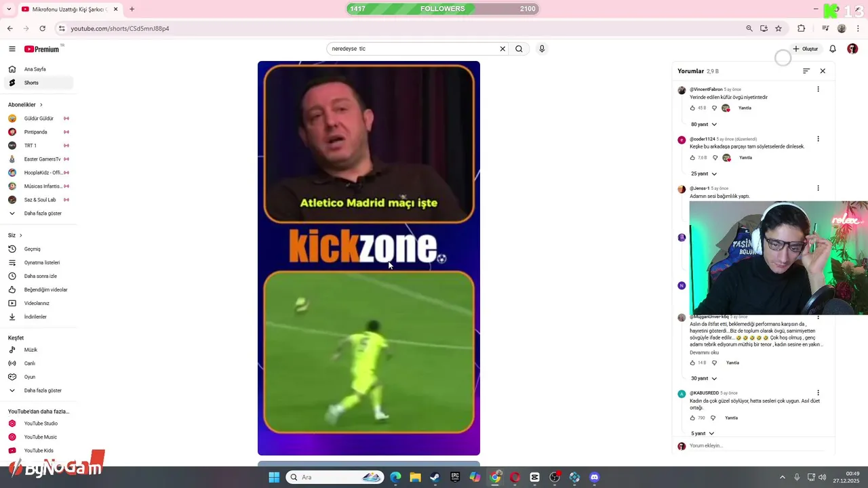Open the YouTube hamburger guide menu
This screenshot has width=868, height=488.
pyautogui.click(x=12, y=49)
